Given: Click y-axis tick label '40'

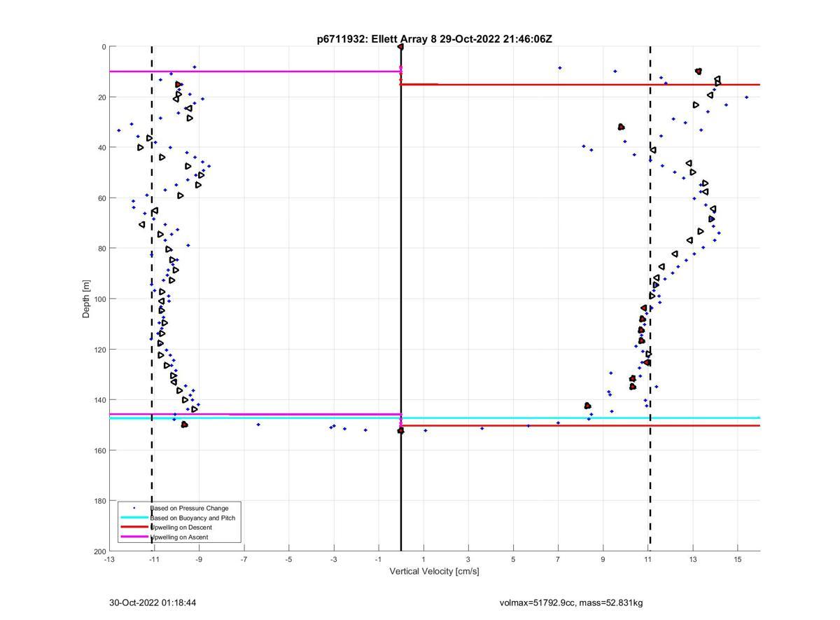Looking at the screenshot, I should click(101, 148).
